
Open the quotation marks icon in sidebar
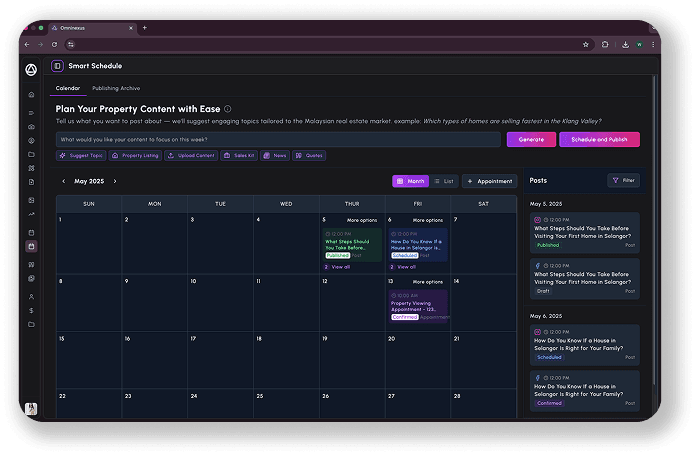[x=31, y=265]
